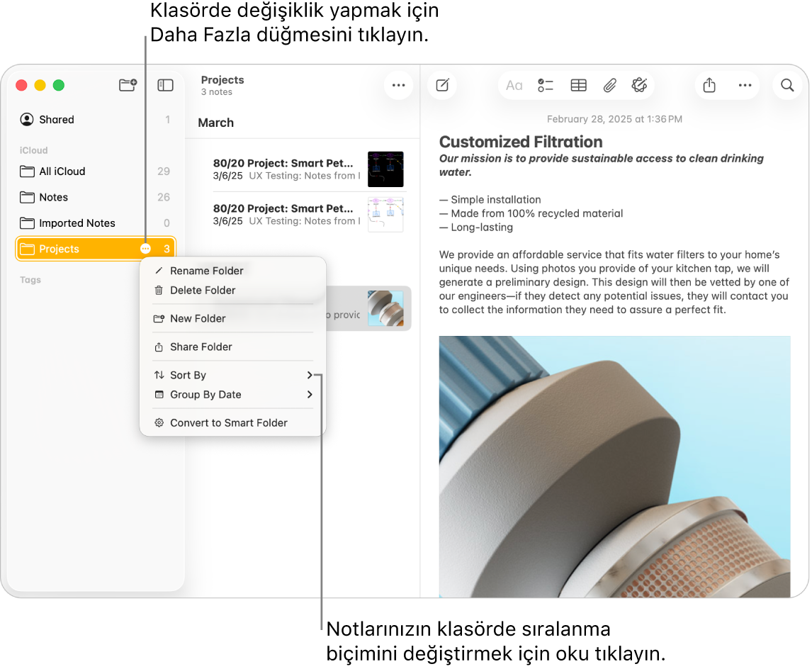This screenshot has width=812, height=669.
Task: Insert a checklist from the toolbar
Action: point(546,85)
